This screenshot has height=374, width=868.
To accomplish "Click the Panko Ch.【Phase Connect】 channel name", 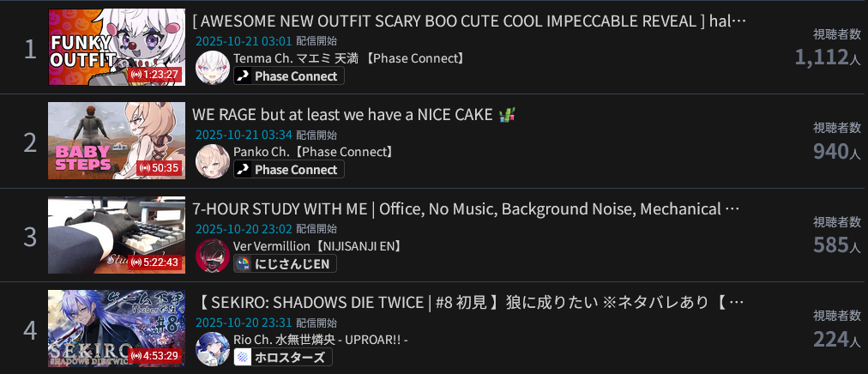I will pos(315,152).
